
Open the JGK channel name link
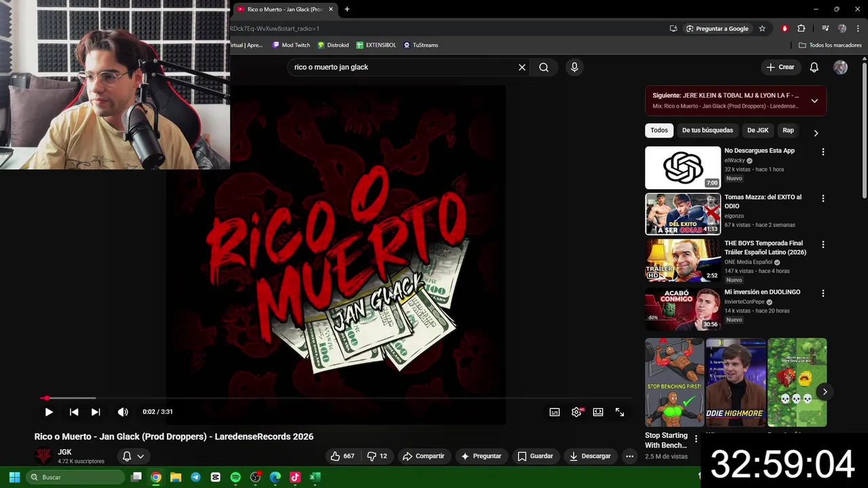(x=64, y=452)
